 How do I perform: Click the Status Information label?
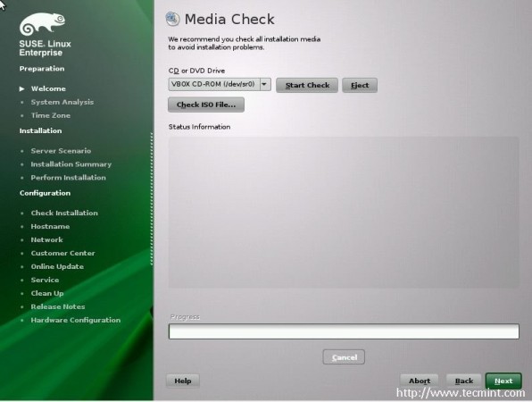pos(199,127)
